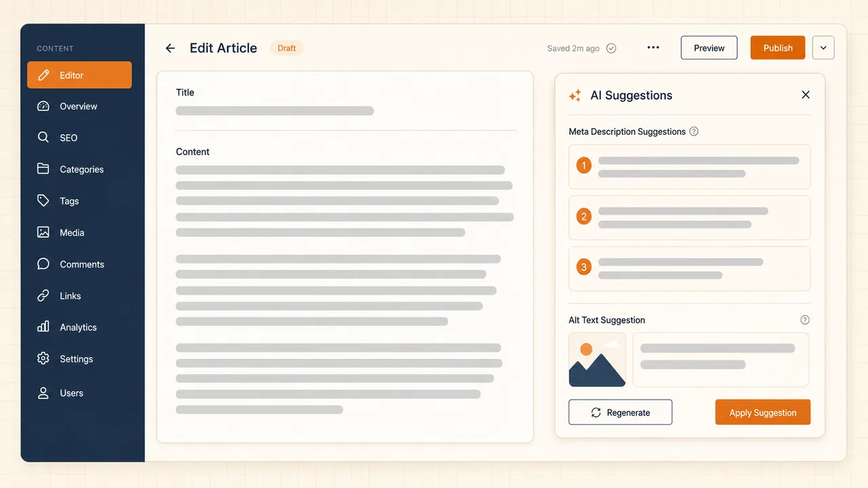Expand the Publish options dropdown arrow

pyautogui.click(x=823, y=48)
